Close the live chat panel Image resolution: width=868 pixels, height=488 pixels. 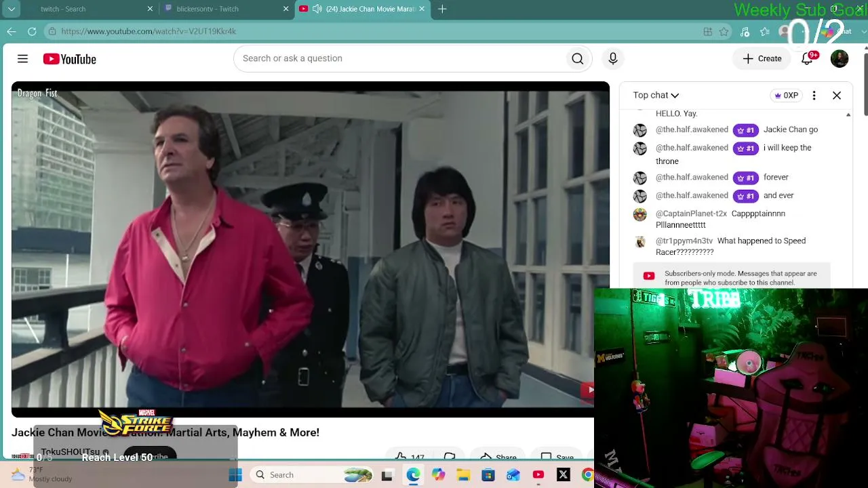click(837, 96)
